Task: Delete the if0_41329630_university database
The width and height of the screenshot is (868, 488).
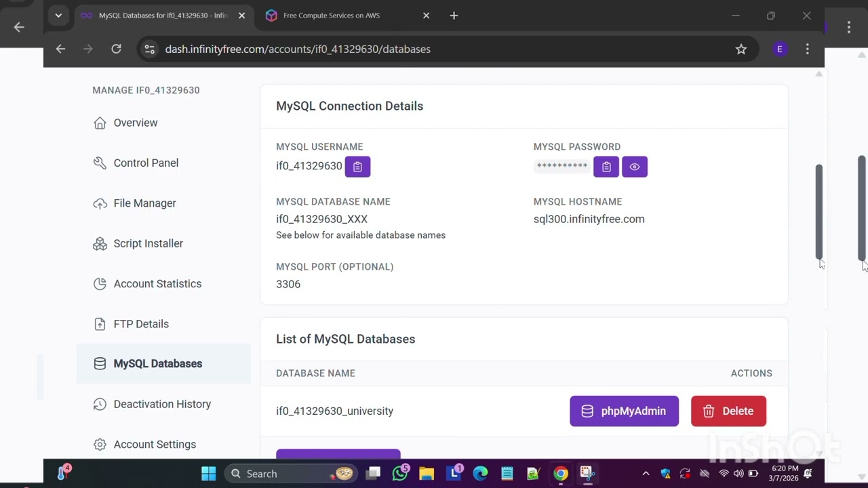Action: pos(728,411)
